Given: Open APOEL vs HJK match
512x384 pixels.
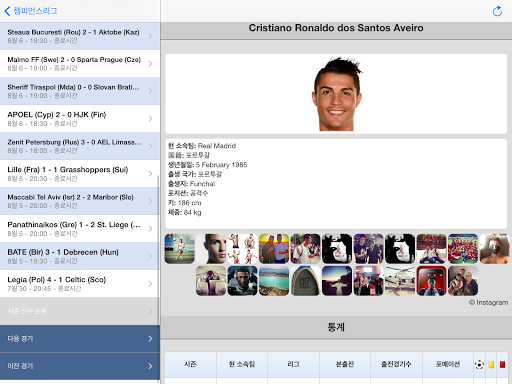Looking at the screenshot, I should click(x=80, y=119).
